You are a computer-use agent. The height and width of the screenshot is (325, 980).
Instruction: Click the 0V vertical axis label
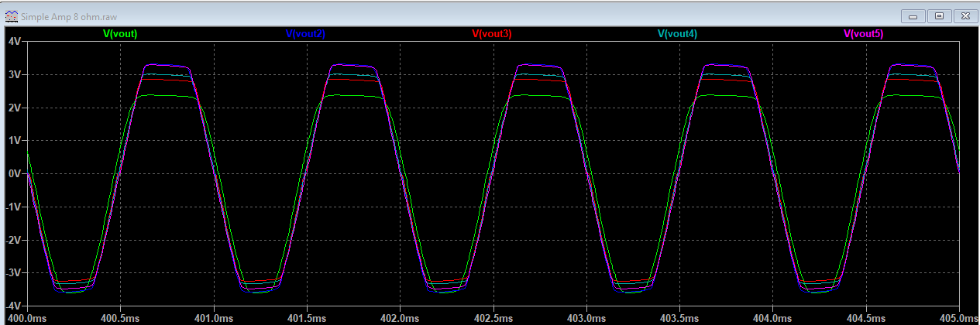pyautogui.click(x=14, y=174)
